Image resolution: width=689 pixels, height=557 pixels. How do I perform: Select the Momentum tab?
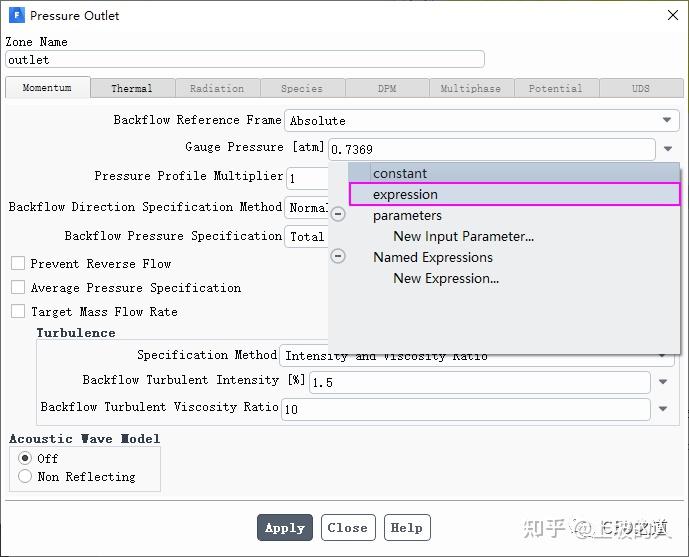point(47,88)
